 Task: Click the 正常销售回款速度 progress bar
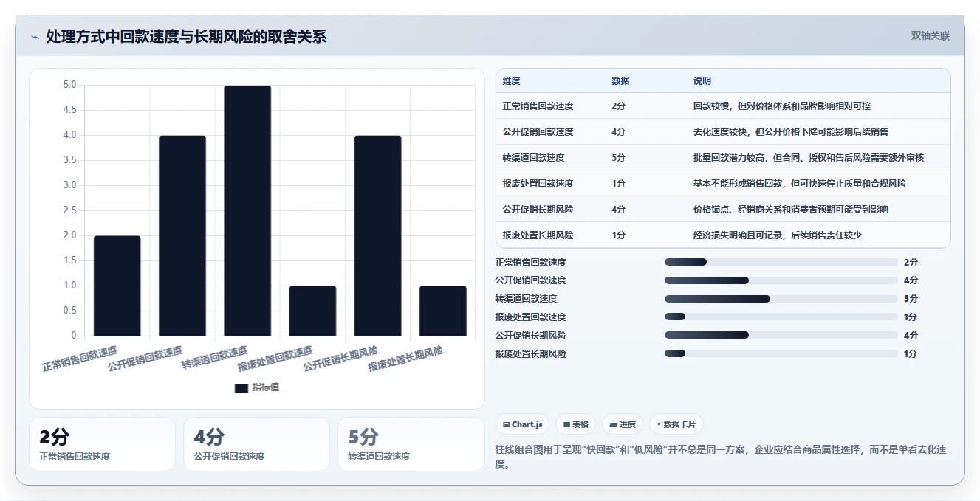click(781, 262)
